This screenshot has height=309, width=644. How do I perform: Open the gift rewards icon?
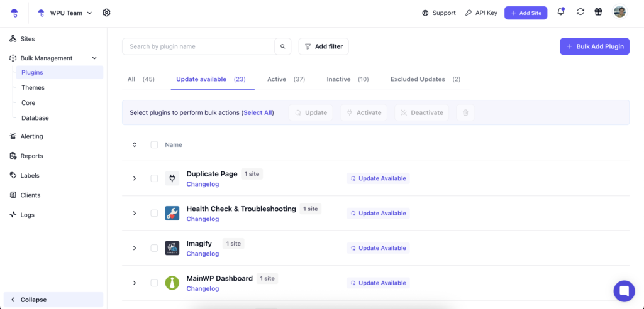[599, 12]
